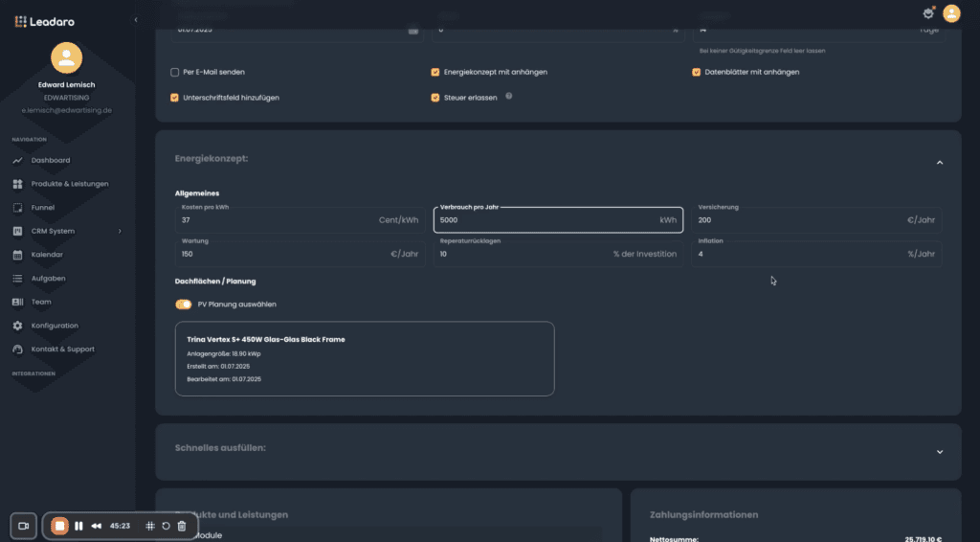
Task: Open Produkte & Leistungen
Action: [70, 184]
